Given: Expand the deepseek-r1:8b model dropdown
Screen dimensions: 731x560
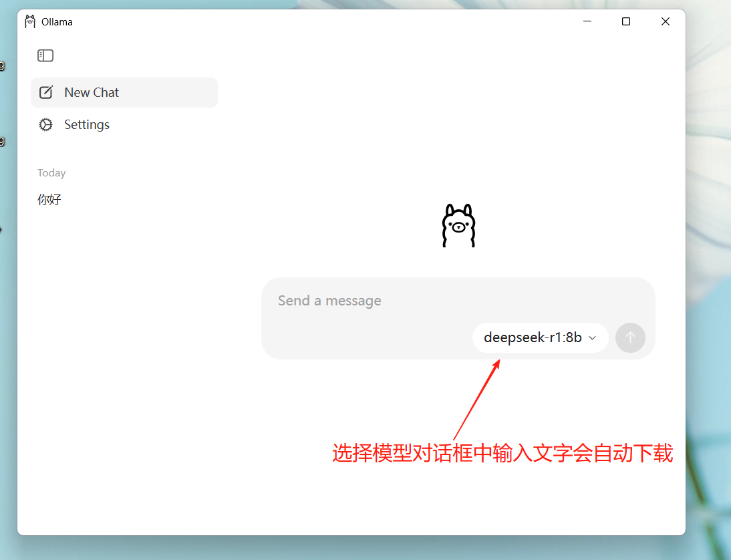Looking at the screenshot, I should click(540, 337).
